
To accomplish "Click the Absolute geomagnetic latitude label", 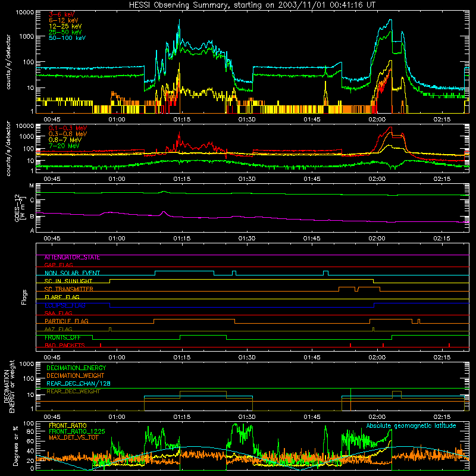I will [x=411, y=426].
